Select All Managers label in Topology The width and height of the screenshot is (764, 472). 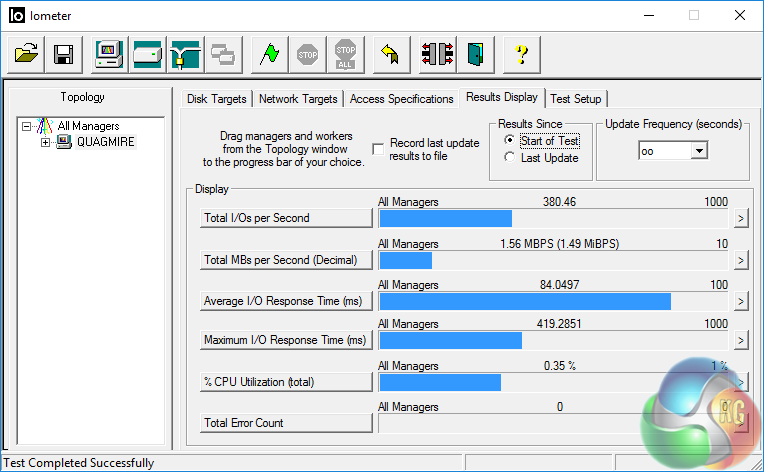(88, 126)
